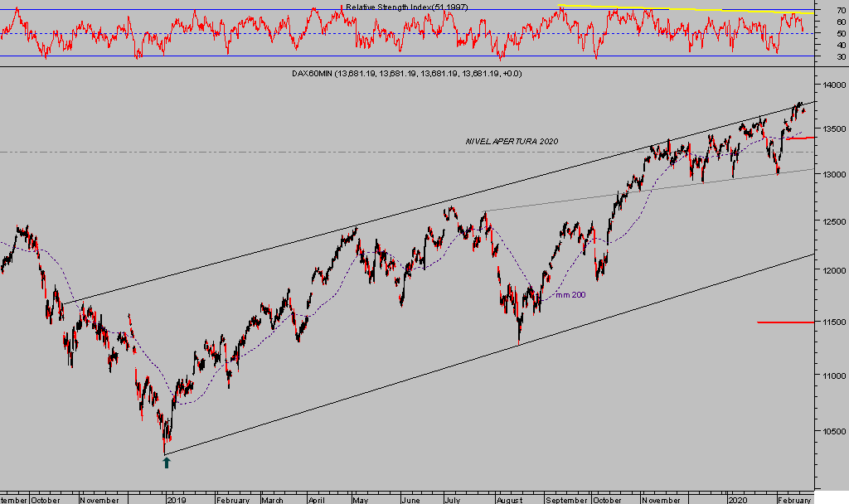Image resolution: width=849 pixels, height=504 pixels.
Task: Click the RSI axis value 40
Action: (x=841, y=45)
